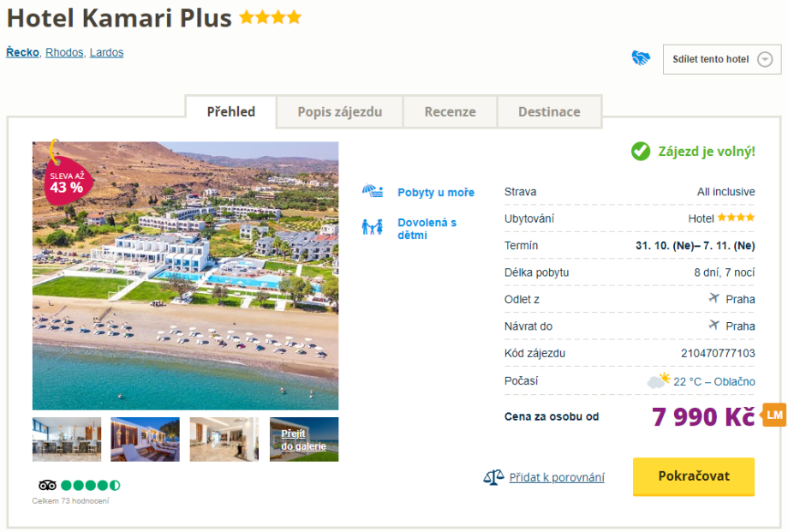Click the cloudy weather icon
Image resolution: width=788 pixels, height=532 pixels.
pos(659,380)
